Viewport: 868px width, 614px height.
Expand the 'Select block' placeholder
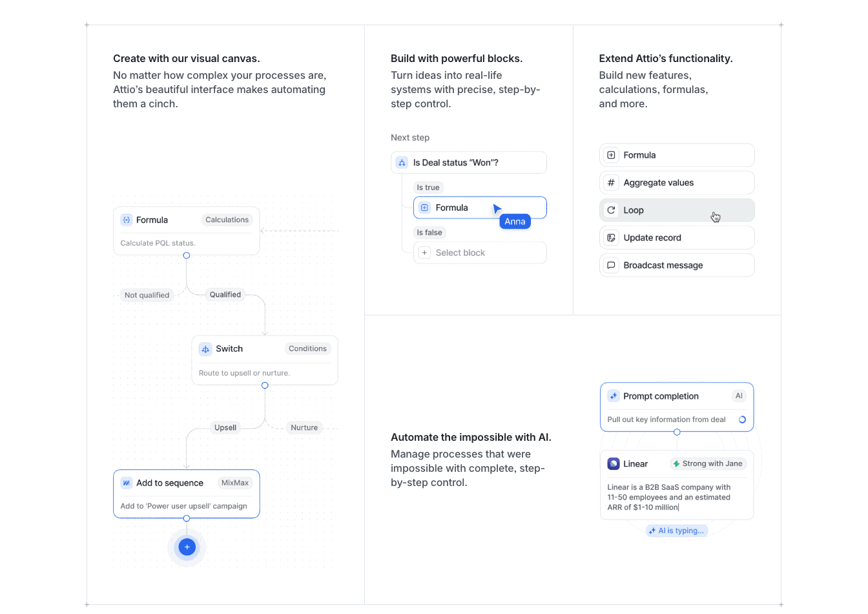(x=480, y=252)
